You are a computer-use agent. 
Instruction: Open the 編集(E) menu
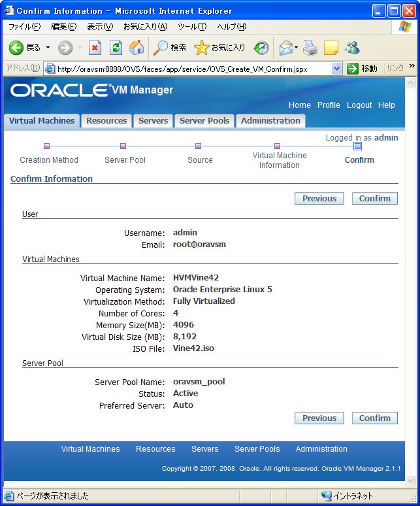(x=64, y=27)
